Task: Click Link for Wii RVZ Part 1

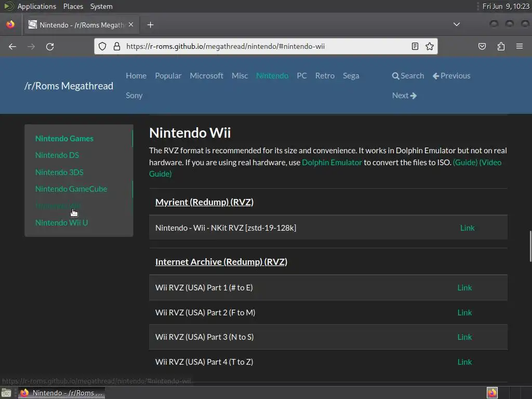Action: coord(464,288)
